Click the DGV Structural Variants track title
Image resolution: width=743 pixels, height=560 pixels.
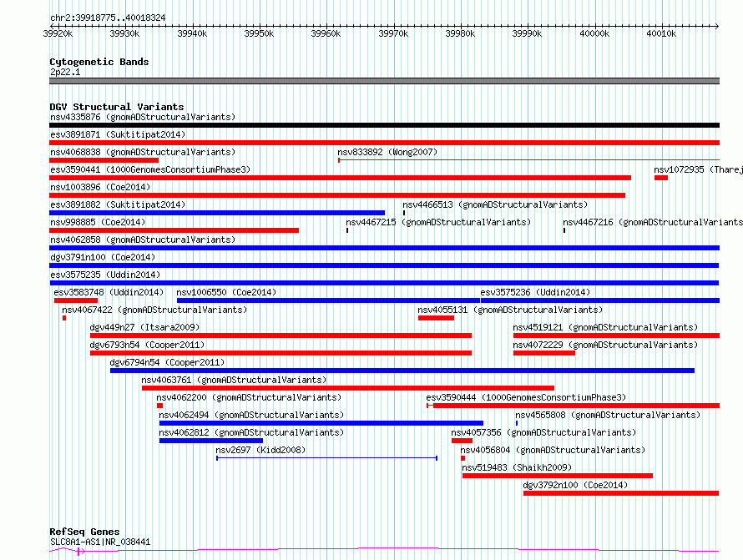pos(117,107)
